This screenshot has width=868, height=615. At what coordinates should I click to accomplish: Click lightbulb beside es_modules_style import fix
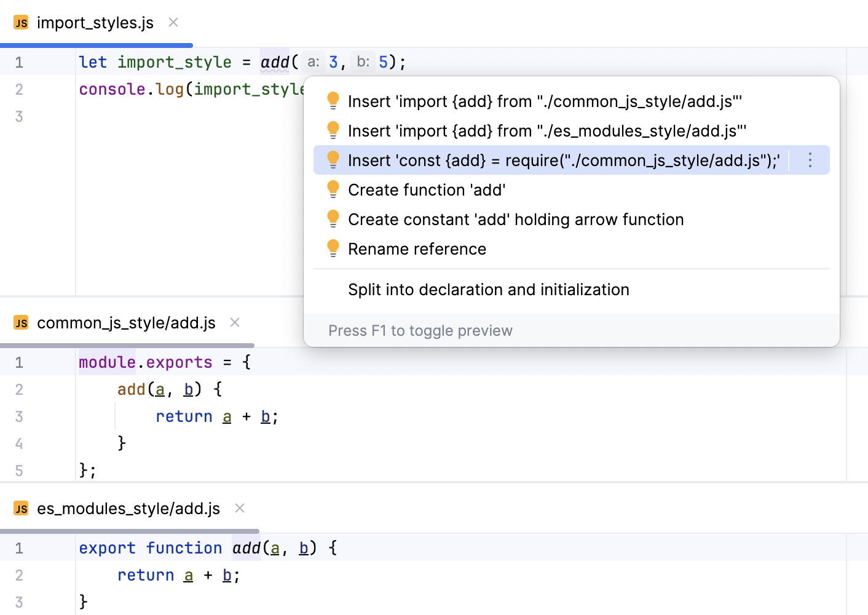pos(333,130)
